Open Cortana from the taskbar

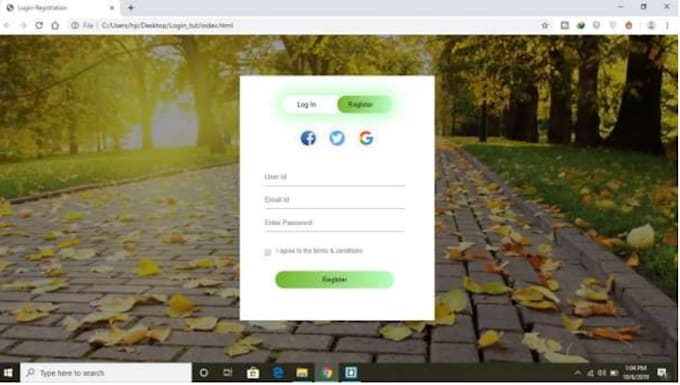pos(203,373)
